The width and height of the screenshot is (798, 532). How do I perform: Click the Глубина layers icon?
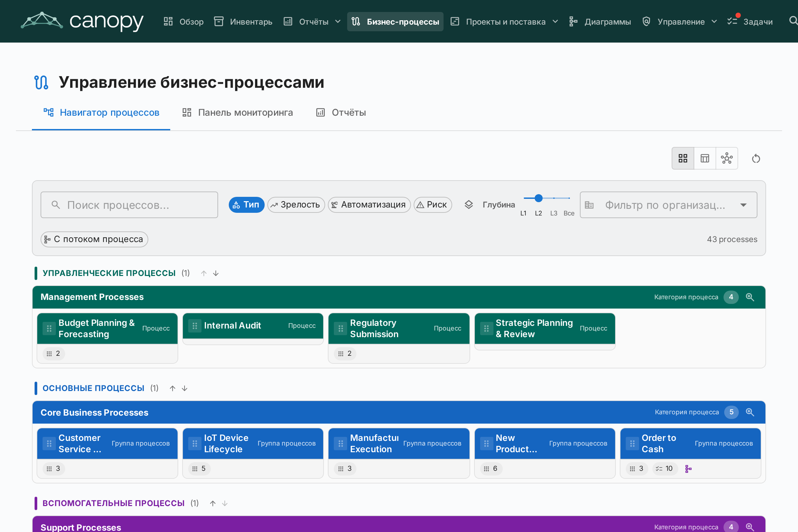[468, 204]
